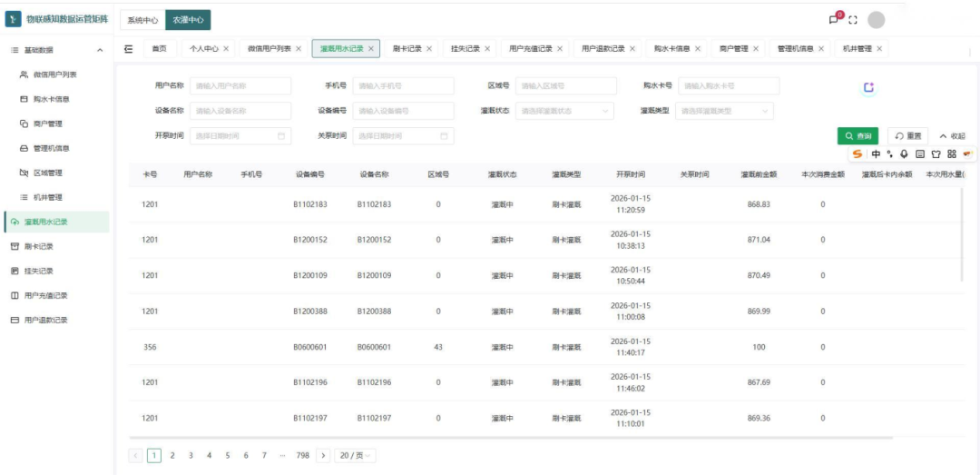Open the 20/页 page size selector

coord(355,455)
